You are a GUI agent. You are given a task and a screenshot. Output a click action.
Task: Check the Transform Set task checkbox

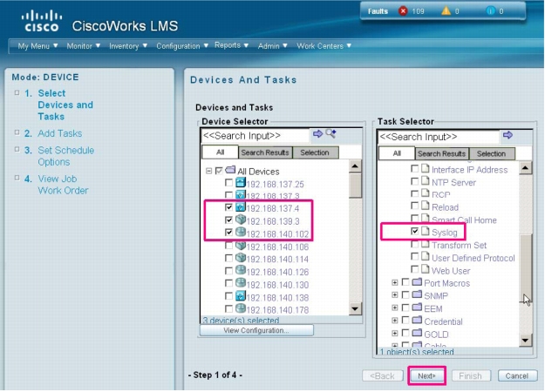[415, 244]
